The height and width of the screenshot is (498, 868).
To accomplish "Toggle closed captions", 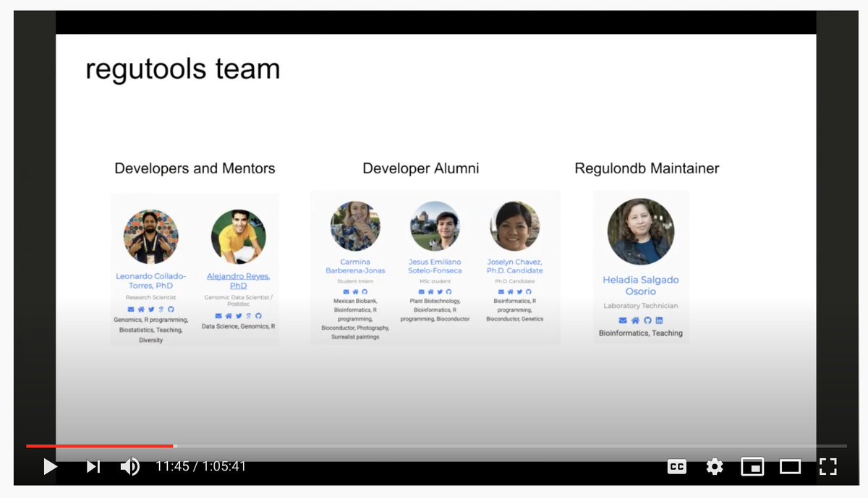I will (x=677, y=467).
